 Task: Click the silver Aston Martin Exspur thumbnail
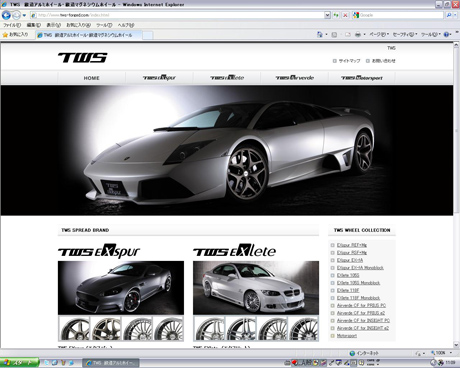121,288
